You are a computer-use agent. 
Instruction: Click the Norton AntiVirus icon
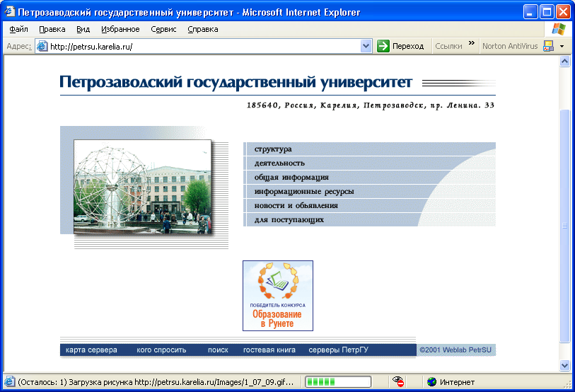(x=548, y=46)
